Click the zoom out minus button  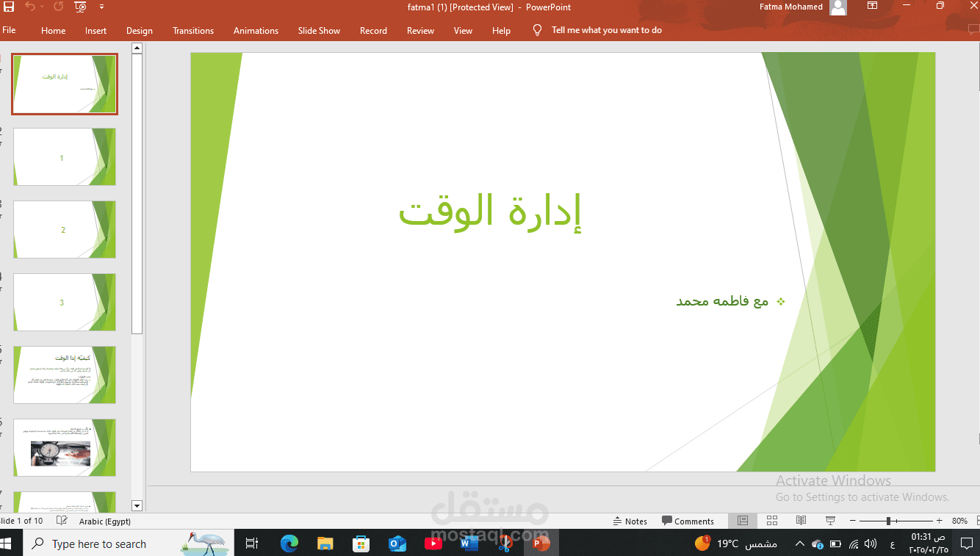pos(852,521)
